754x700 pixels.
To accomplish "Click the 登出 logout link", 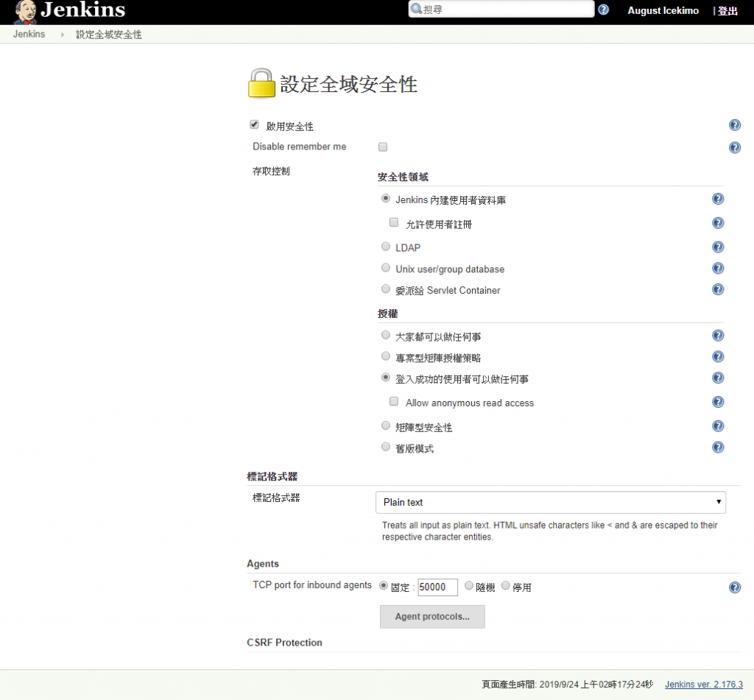I will coord(727,11).
